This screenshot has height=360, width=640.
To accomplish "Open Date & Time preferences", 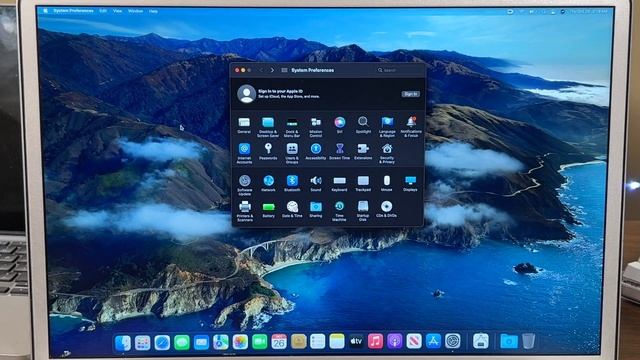I will point(292,209).
